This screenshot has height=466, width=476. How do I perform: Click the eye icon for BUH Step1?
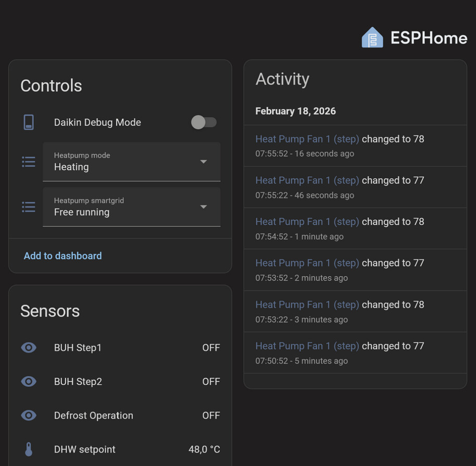(29, 348)
